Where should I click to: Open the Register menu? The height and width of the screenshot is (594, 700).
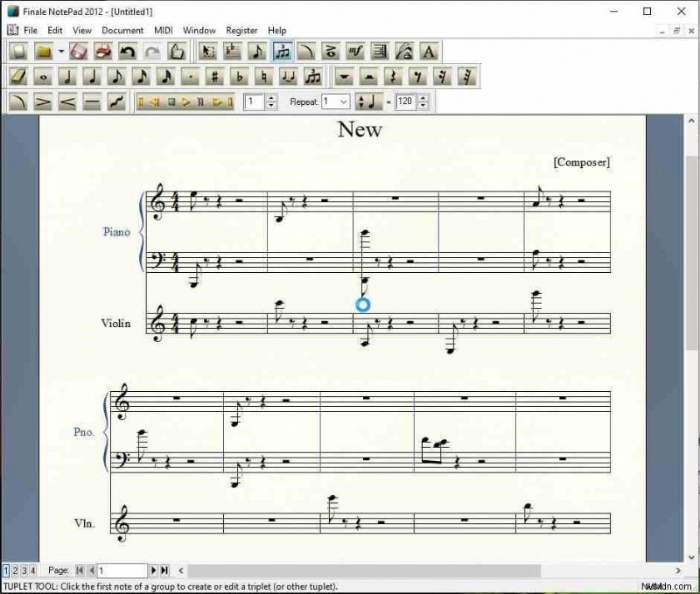click(x=241, y=31)
